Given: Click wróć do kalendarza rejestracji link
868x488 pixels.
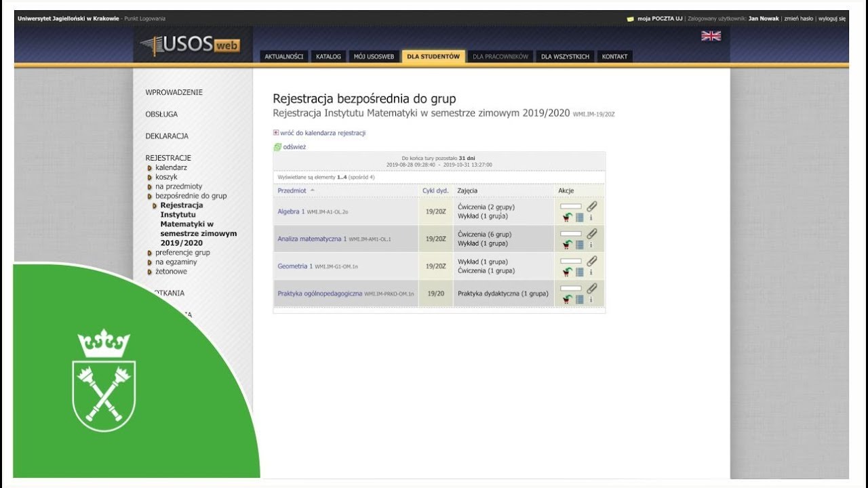Looking at the screenshot, I should point(323,133).
